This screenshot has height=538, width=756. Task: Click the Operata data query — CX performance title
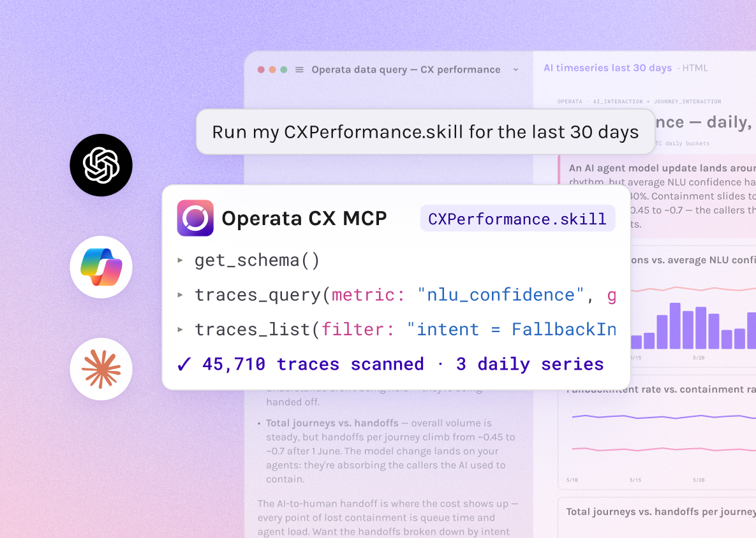point(406,70)
